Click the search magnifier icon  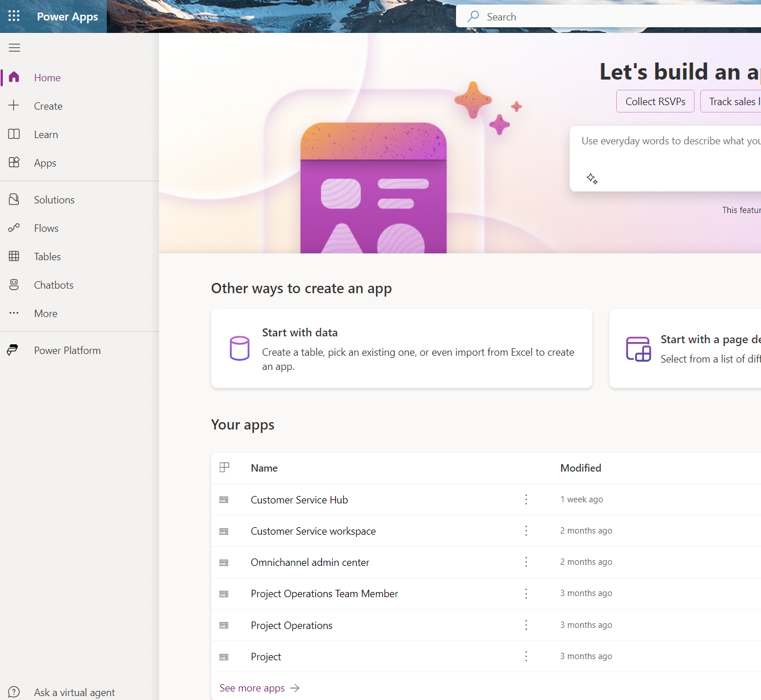[473, 16]
